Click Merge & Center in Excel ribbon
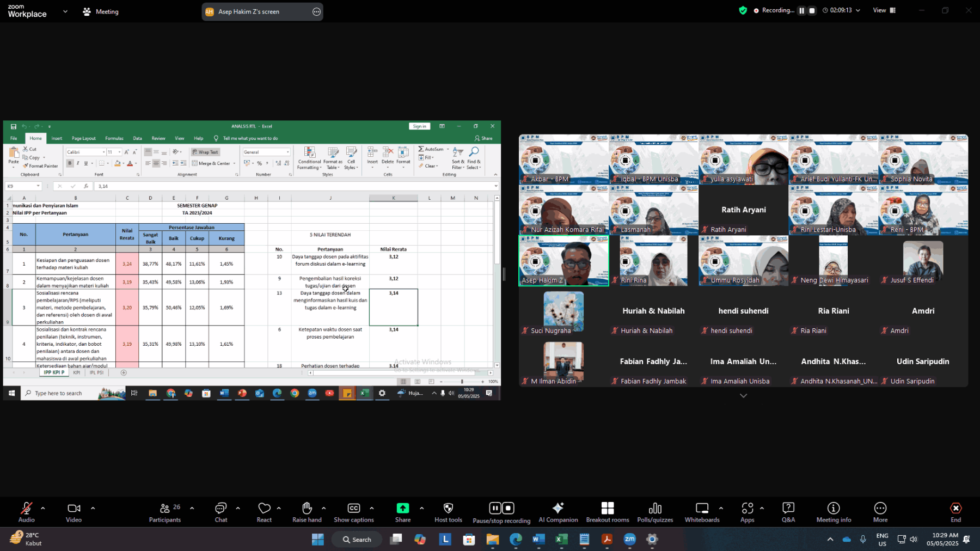The height and width of the screenshot is (551, 980). pyautogui.click(x=213, y=163)
